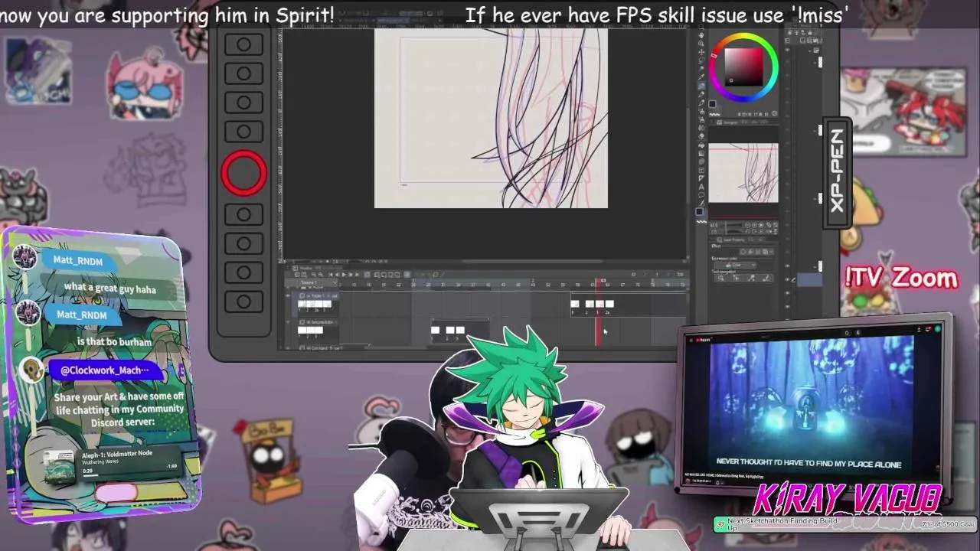
Task: Click chat message 'is that bo burham'
Action: [x=114, y=342]
